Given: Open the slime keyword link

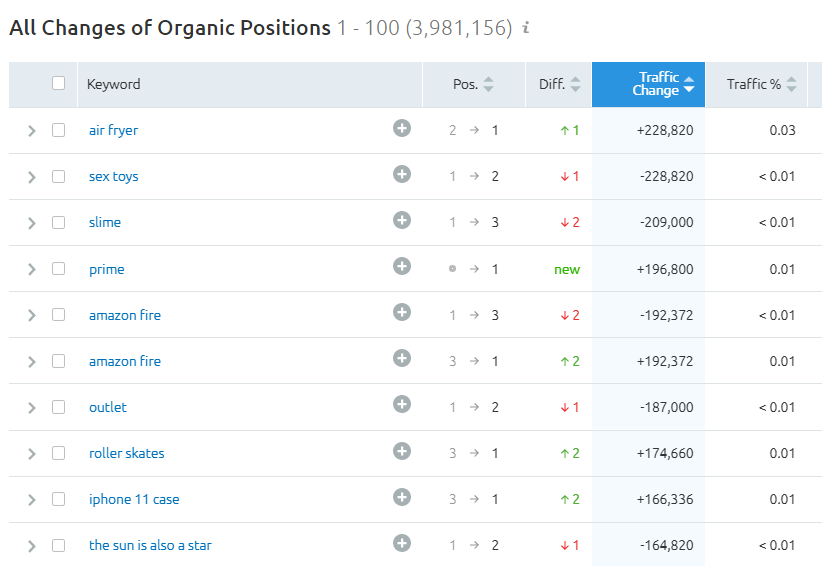Looking at the screenshot, I should pos(105,222).
